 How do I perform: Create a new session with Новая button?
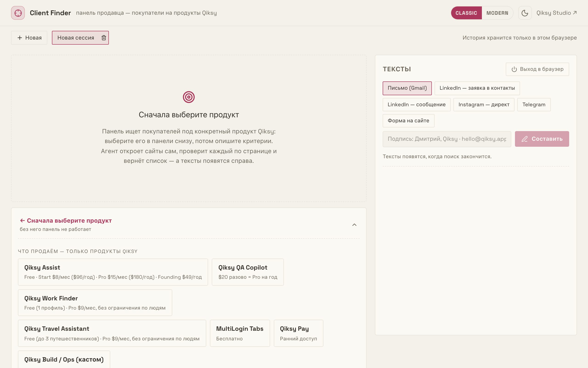29,38
